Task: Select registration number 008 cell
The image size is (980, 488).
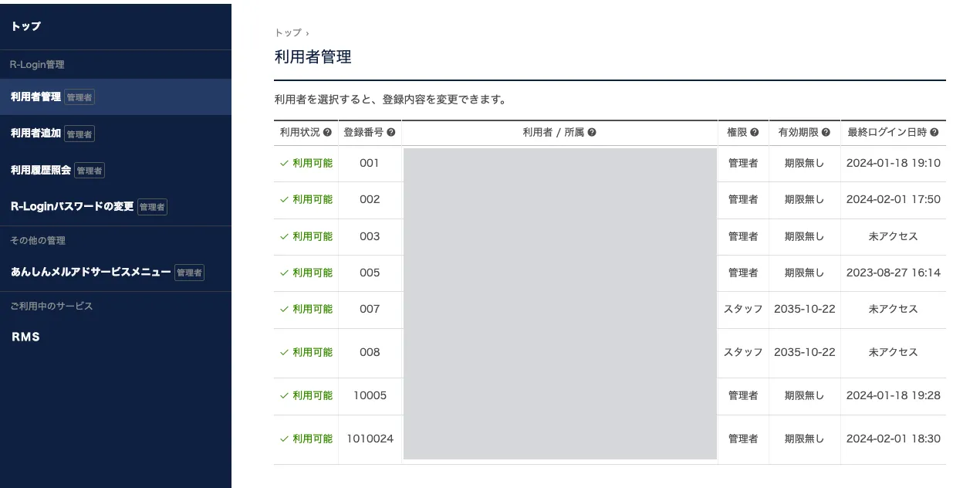Action: point(370,352)
